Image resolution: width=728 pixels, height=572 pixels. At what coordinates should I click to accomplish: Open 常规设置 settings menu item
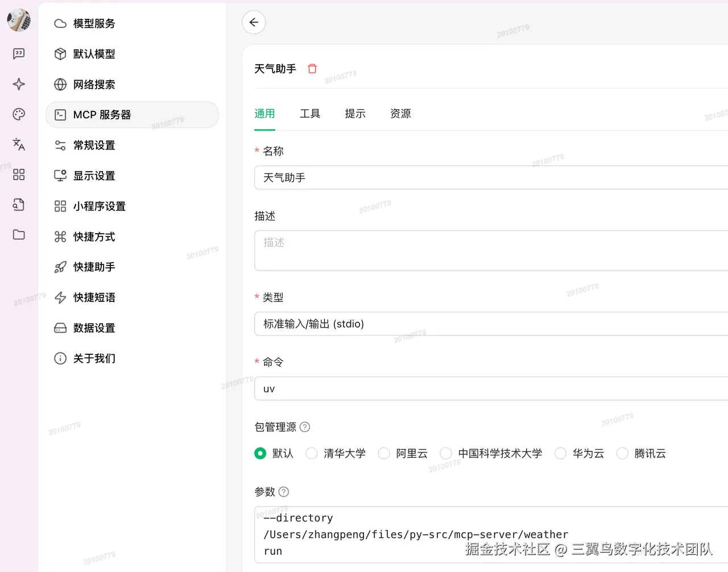coord(132,146)
